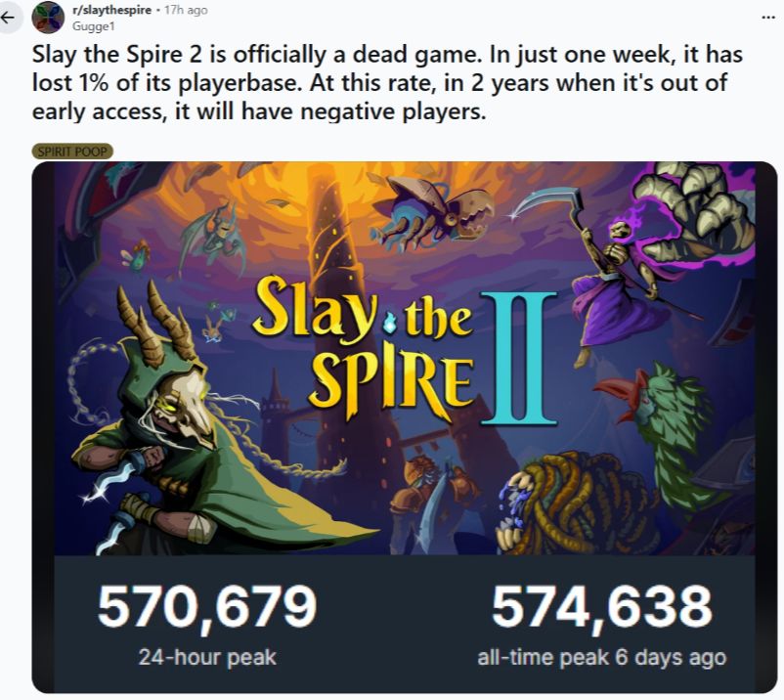Filter by the SPIRIT POOP flair
Screen dimensions: 784x700
tap(72, 152)
